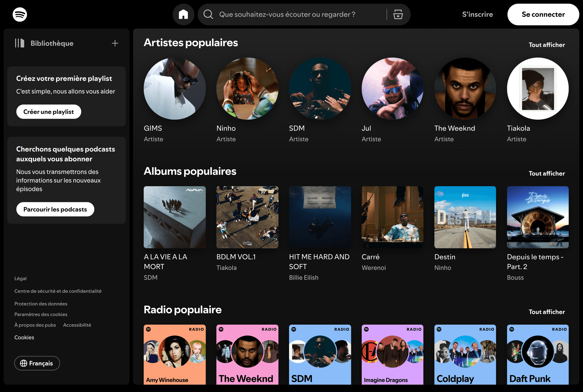This screenshot has width=583, height=392.
Task: Open Browse using the icon beside the search bar
Action: click(397, 14)
